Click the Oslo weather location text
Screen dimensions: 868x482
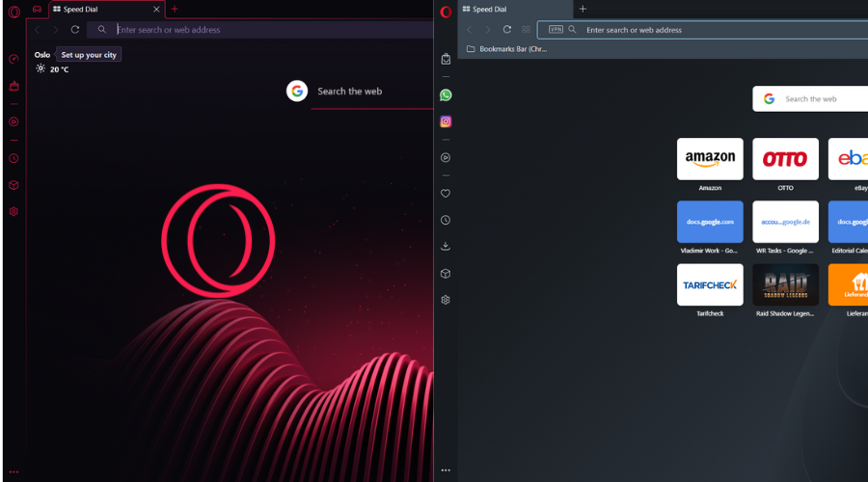coord(42,55)
